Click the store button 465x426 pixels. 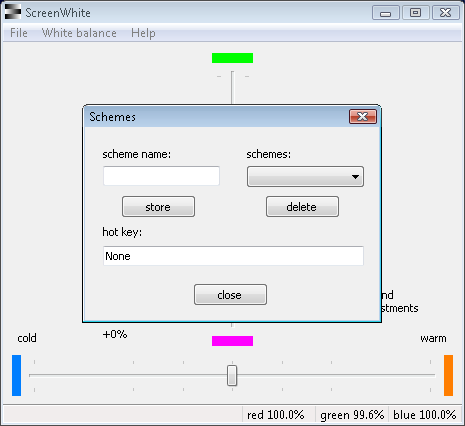pos(158,207)
